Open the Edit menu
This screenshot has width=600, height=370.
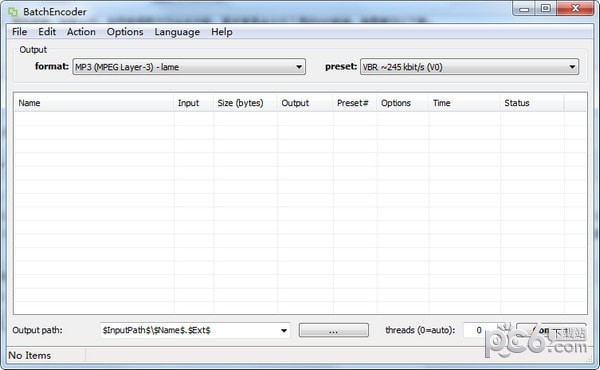47,32
